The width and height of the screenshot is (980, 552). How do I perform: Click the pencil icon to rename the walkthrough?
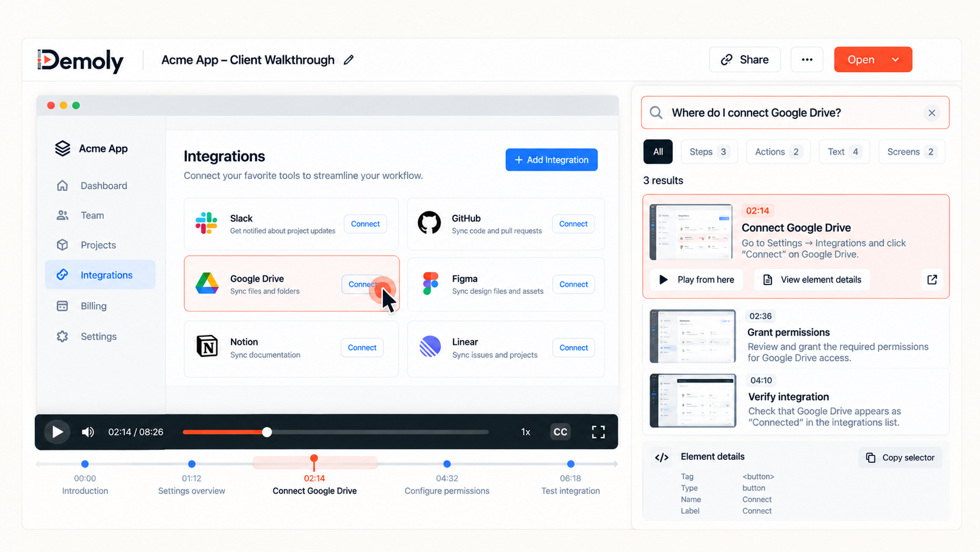click(x=349, y=60)
